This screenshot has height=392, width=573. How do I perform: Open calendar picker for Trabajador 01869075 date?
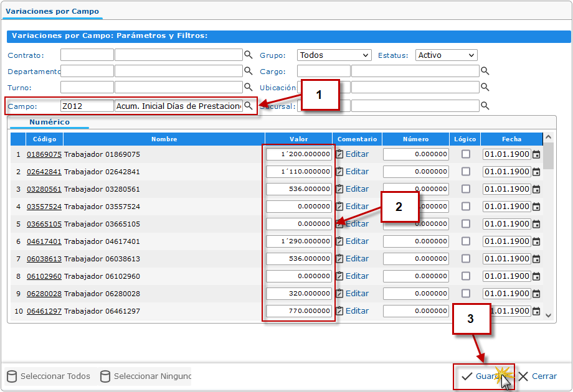(536, 154)
